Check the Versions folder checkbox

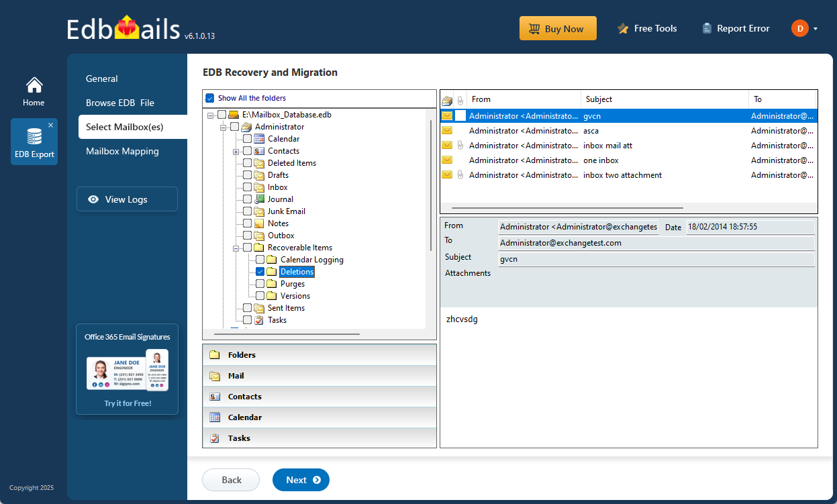click(x=260, y=296)
